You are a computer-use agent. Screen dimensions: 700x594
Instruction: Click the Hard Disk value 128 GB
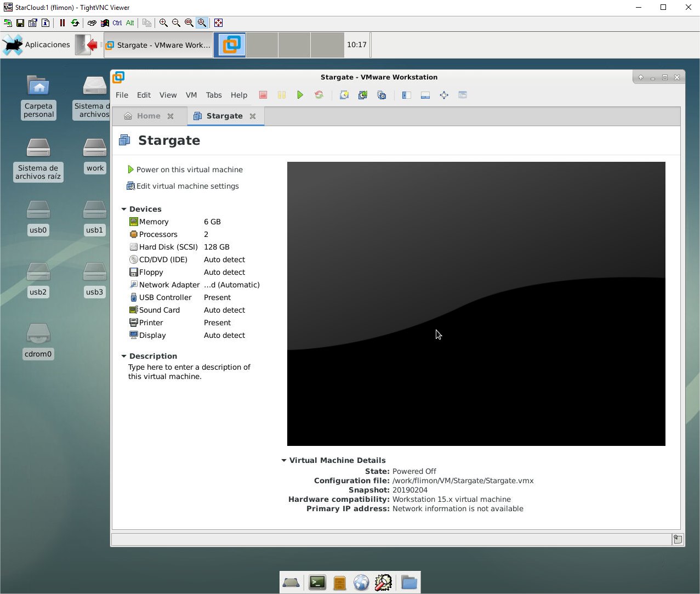(x=217, y=247)
